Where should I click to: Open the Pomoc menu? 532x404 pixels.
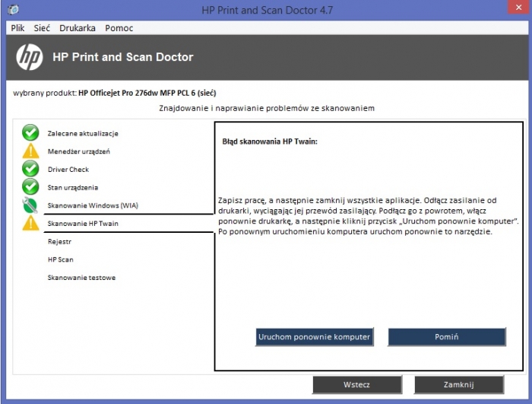pyautogui.click(x=119, y=28)
